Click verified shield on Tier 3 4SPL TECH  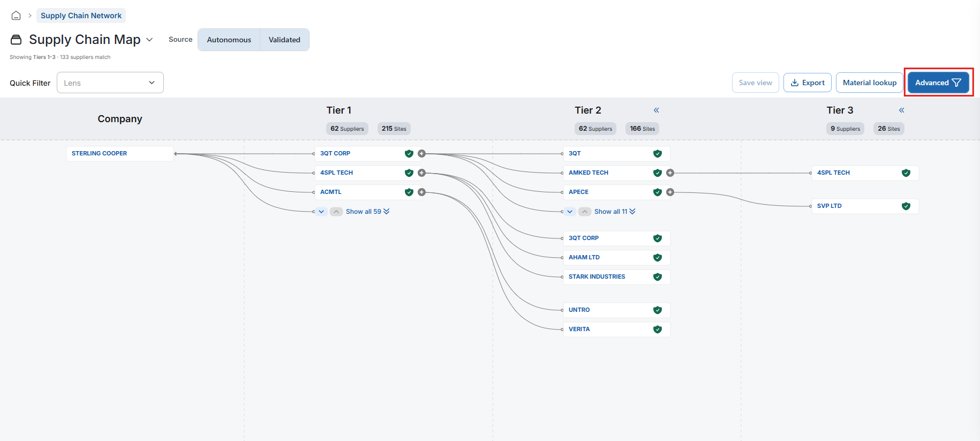(x=906, y=173)
